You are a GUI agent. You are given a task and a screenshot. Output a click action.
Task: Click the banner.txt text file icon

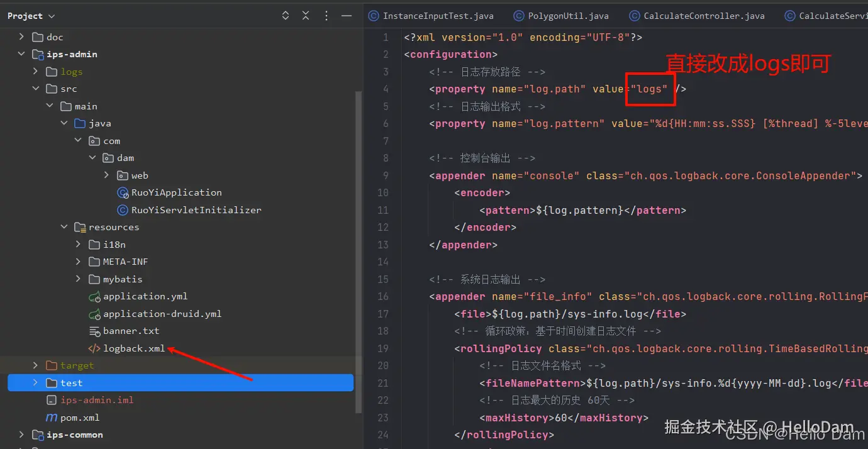(94, 331)
